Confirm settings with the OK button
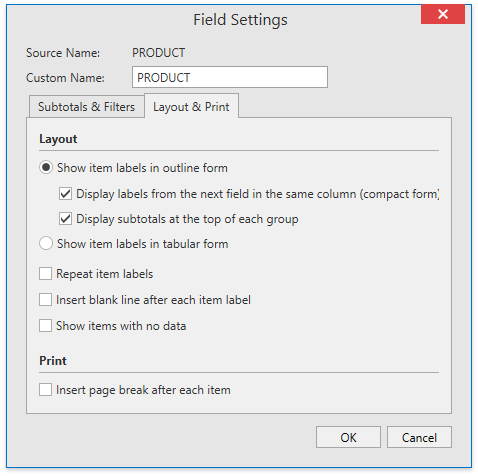The height and width of the screenshot is (476, 478). pos(348,437)
